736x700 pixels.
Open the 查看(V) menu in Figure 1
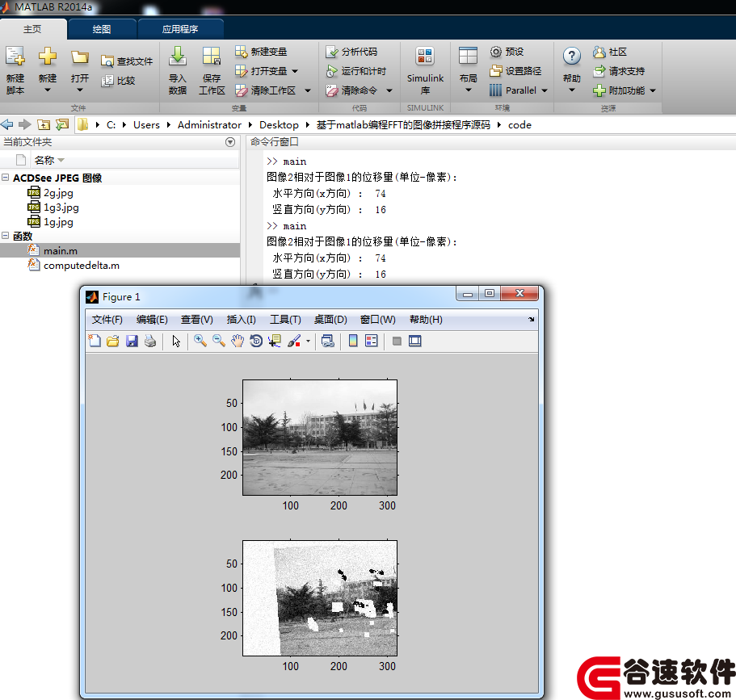pos(196,320)
